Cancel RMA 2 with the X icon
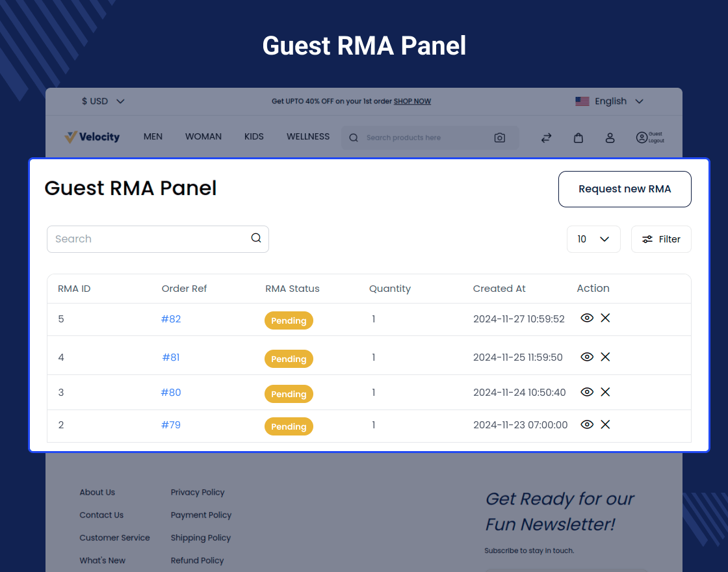The height and width of the screenshot is (572, 728). click(x=605, y=424)
